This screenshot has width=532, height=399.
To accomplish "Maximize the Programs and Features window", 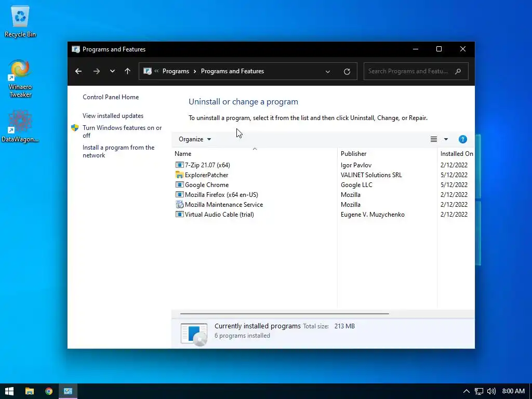I will click(x=439, y=49).
